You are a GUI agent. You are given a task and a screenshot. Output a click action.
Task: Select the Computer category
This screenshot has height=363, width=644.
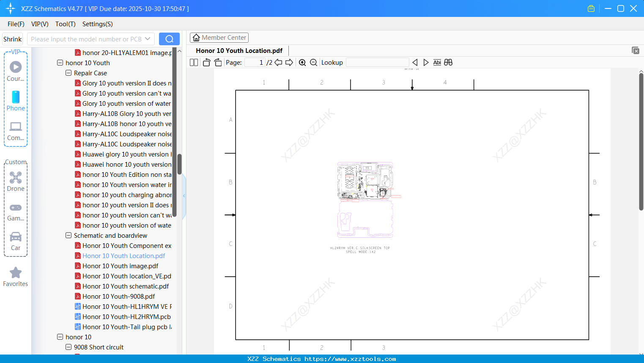click(16, 131)
